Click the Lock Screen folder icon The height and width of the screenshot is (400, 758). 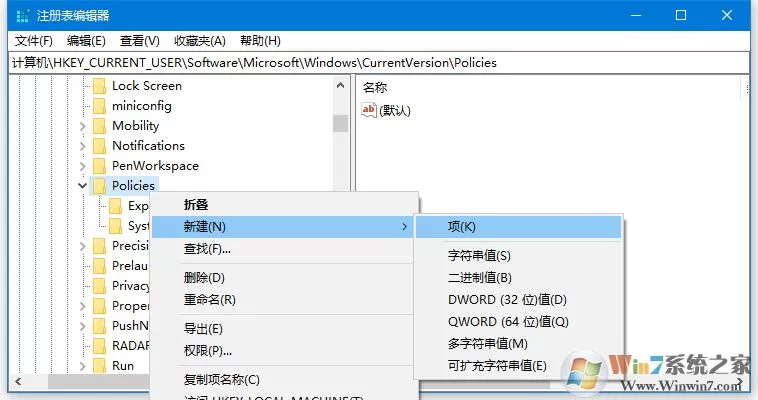99,86
